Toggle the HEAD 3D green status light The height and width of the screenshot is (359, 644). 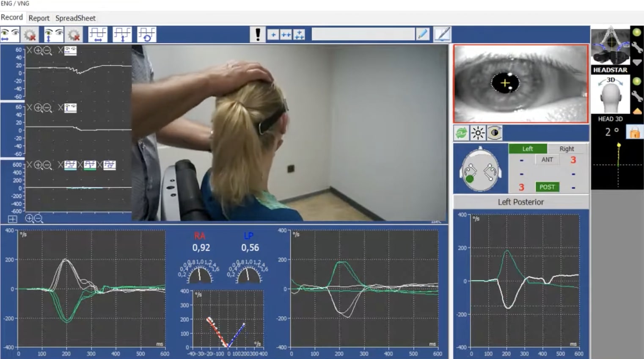(636, 81)
